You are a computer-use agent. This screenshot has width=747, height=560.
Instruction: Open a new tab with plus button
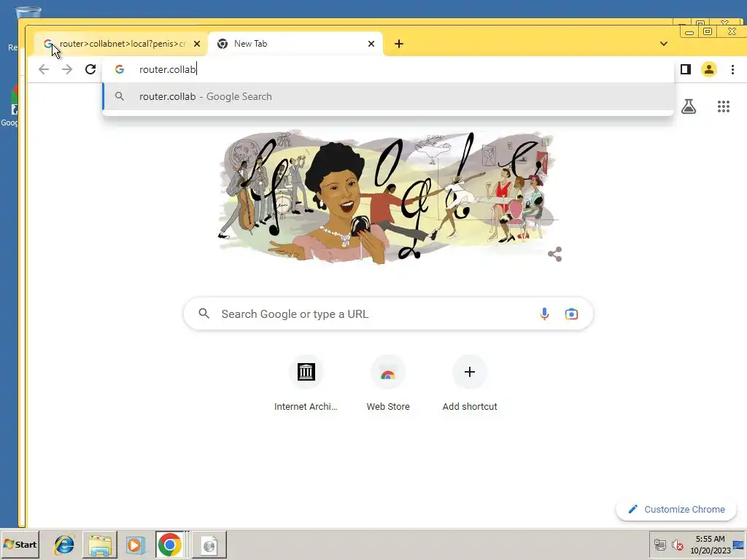(399, 44)
